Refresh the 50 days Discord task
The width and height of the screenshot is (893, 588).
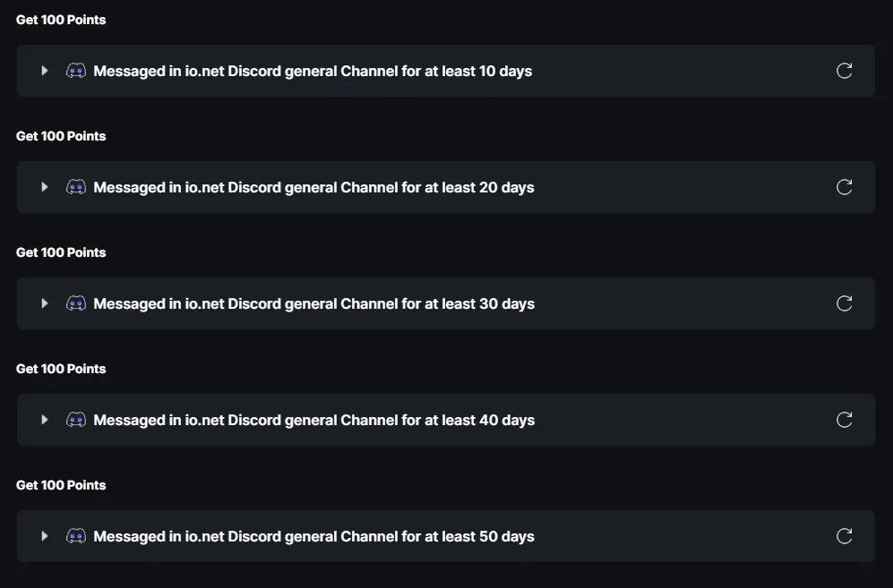click(844, 536)
